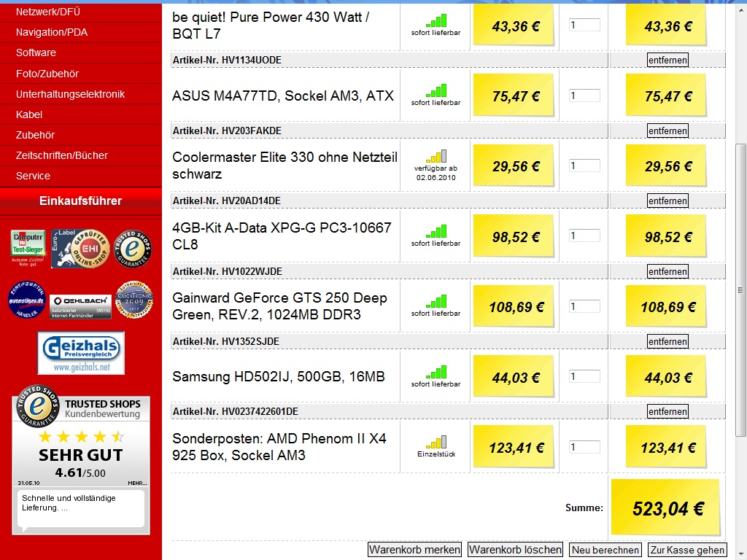The width and height of the screenshot is (747, 560).
Task: Open the Geizhals Preisvergleich logo
Action: (x=81, y=353)
